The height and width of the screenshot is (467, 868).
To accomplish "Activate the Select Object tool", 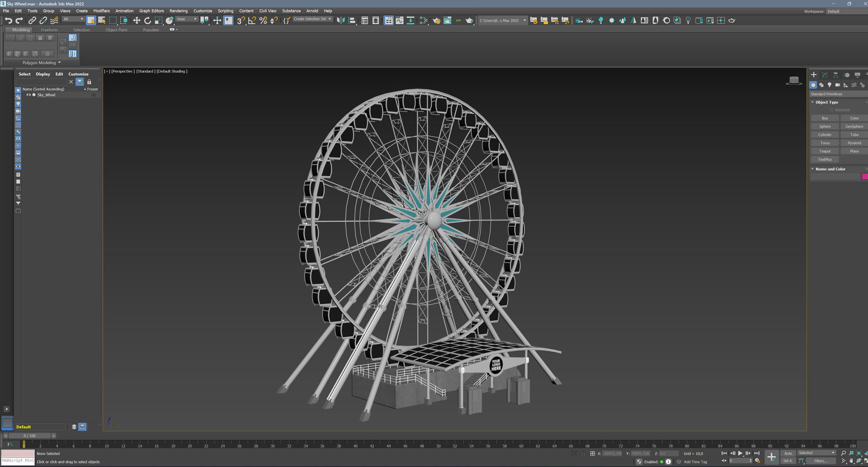I will tap(91, 20).
